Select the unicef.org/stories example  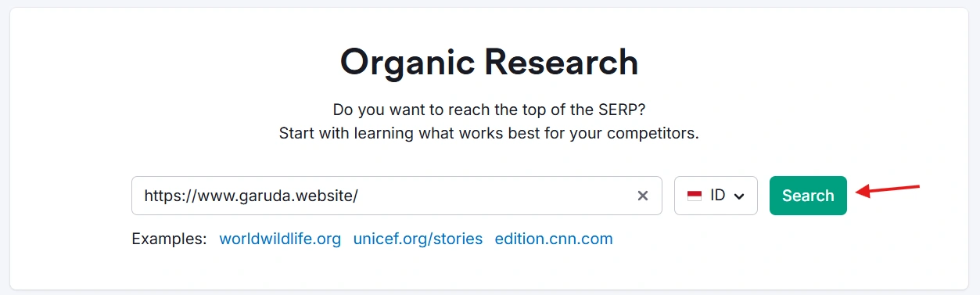[418, 239]
